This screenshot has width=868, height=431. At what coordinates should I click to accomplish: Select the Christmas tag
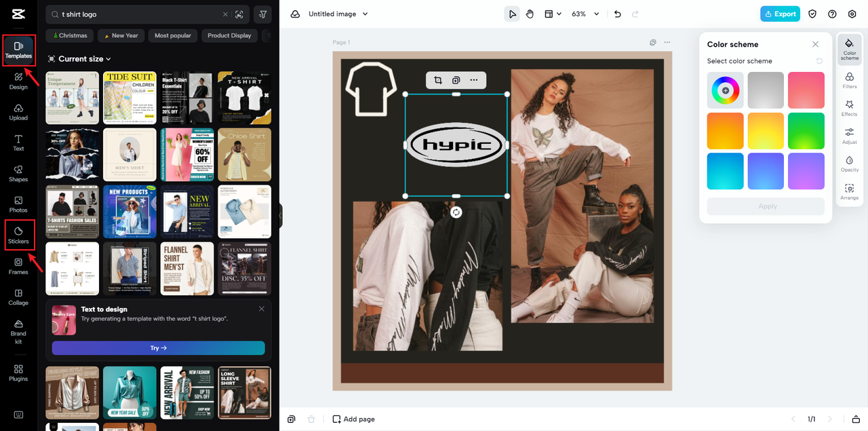[69, 35]
